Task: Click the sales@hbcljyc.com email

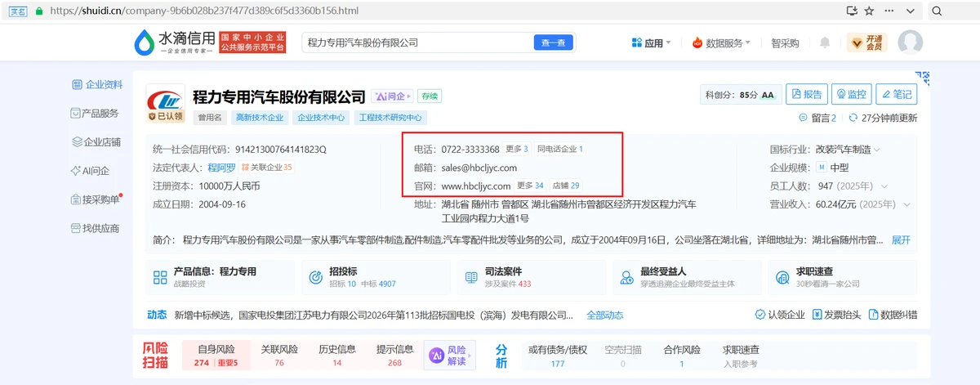Action: click(479, 168)
